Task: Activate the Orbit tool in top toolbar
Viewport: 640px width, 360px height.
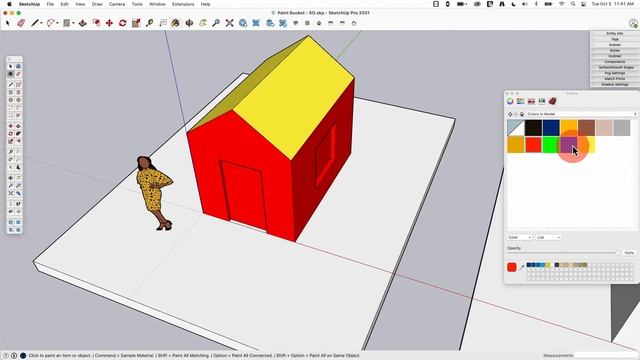Action: pos(189,23)
